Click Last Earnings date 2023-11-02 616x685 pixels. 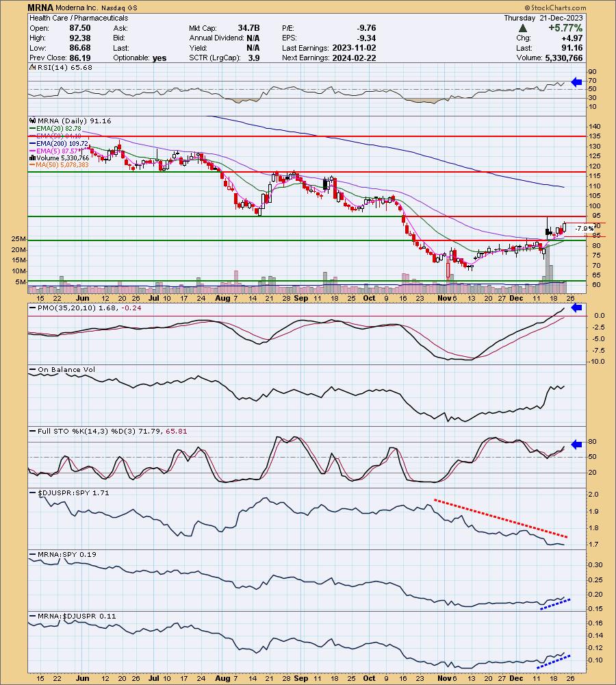click(354, 48)
